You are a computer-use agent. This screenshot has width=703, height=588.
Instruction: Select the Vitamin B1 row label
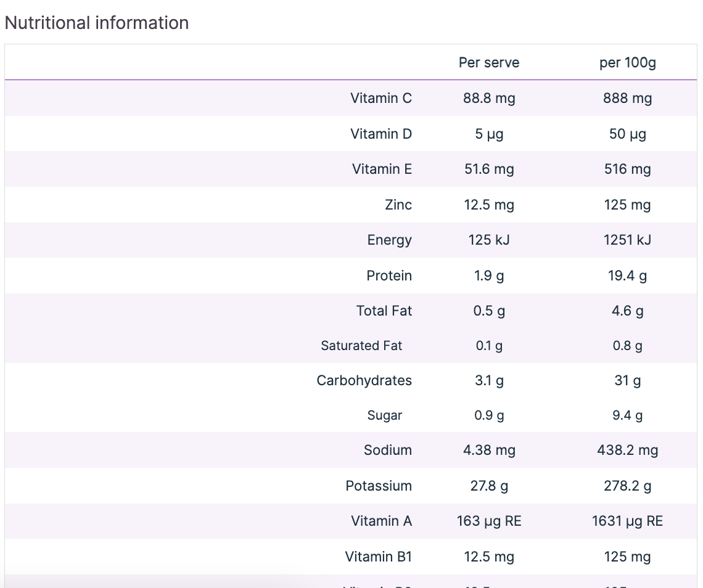click(x=378, y=557)
